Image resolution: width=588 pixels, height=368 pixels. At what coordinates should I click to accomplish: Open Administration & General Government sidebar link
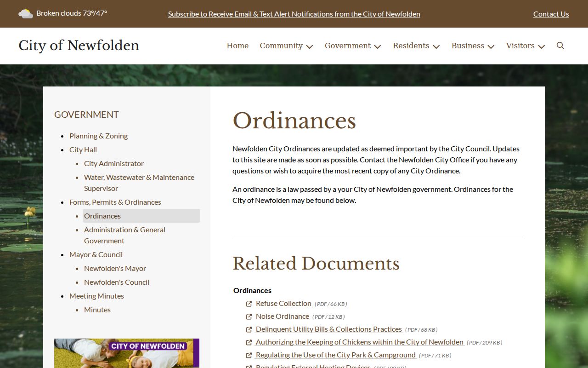124,235
